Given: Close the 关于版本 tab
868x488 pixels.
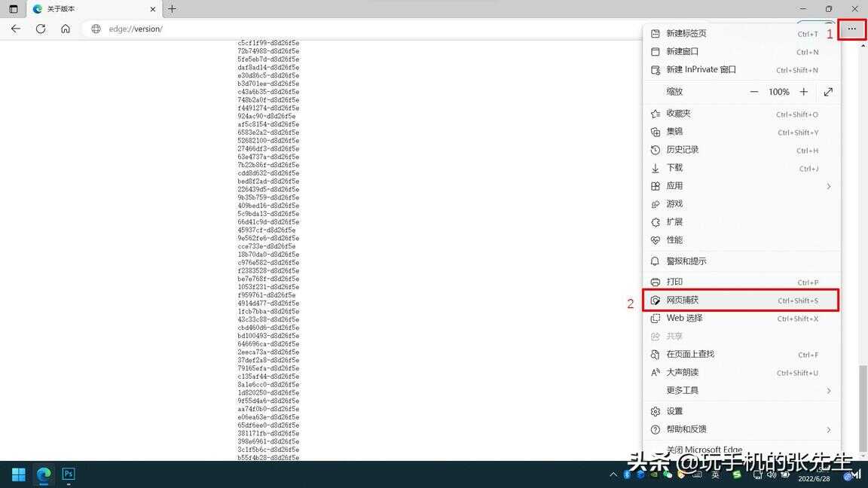Looking at the screenshot, I should [153, 9].
